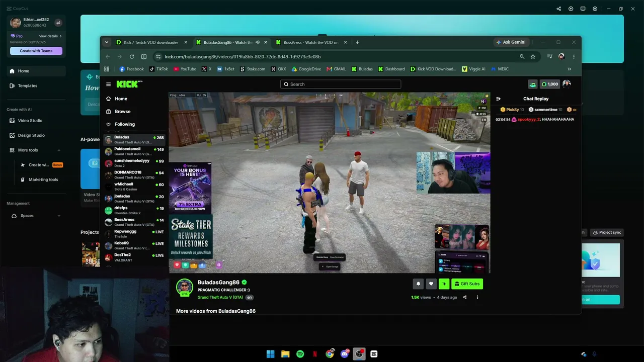Share the video using the share icon
The height and width of the screenshot is (362, 644).
tap(464, 297)
